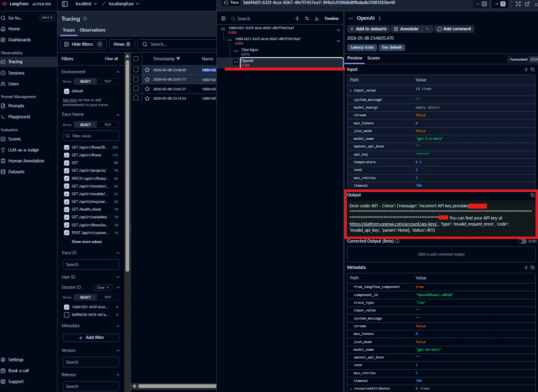Open the localtest organization dropdown
Screen dimensions: 538x392
click(86, 4)
